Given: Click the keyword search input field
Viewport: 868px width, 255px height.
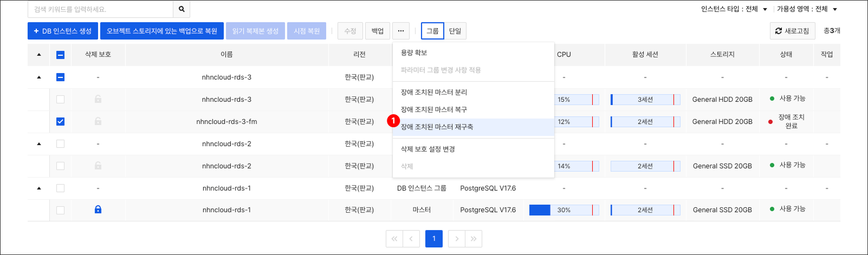Looking at the screenshot, I should pos(100,9).
